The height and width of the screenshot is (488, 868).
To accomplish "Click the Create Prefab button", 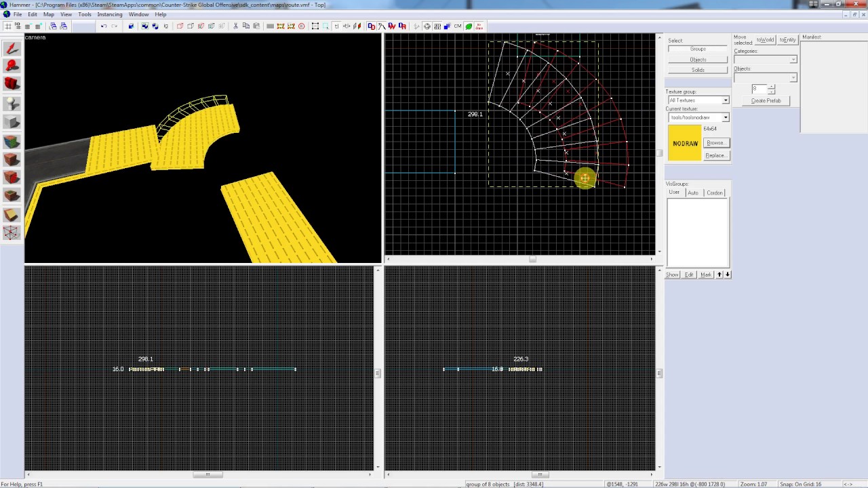I will tap(766, 101).
